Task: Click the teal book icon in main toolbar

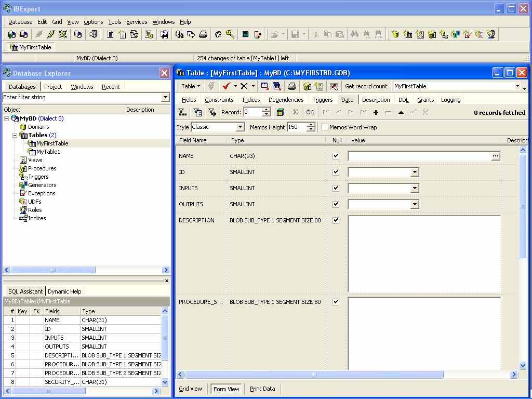Action: tap(245, 34)
